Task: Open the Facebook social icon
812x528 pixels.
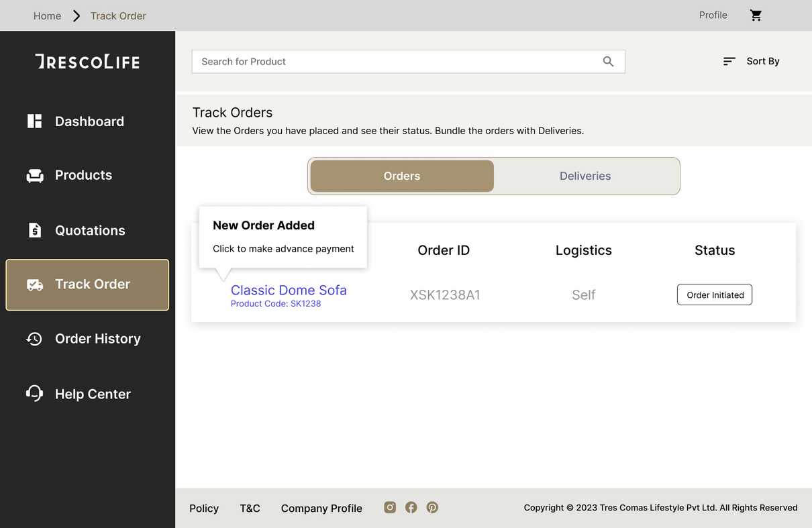Action: coord(411,507)
